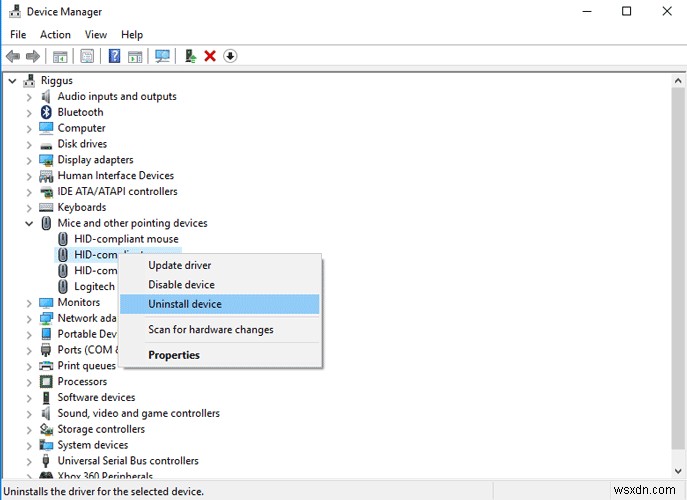Screen dimensions: 687x500
Task: Click the Audio inputs and outputs speaker icon
Action: [x=46, y=96]
